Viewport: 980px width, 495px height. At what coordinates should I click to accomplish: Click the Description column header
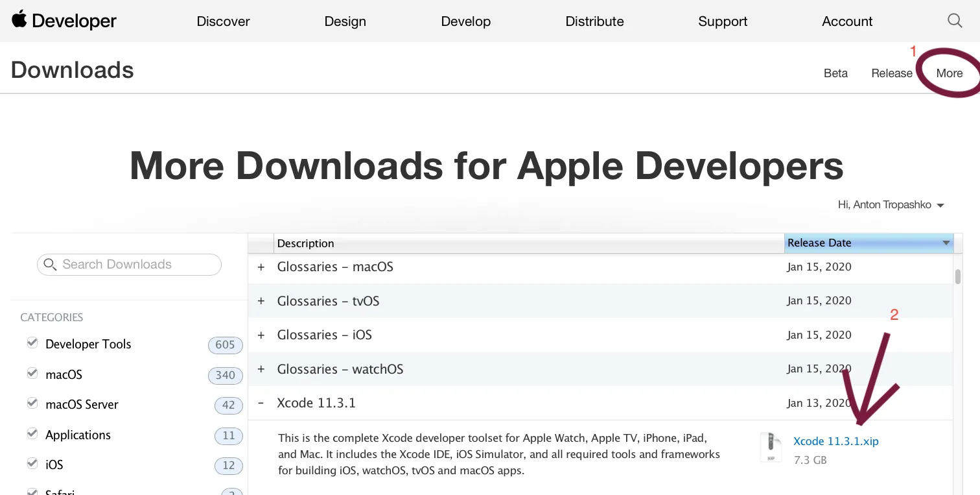tap(529, 243)
